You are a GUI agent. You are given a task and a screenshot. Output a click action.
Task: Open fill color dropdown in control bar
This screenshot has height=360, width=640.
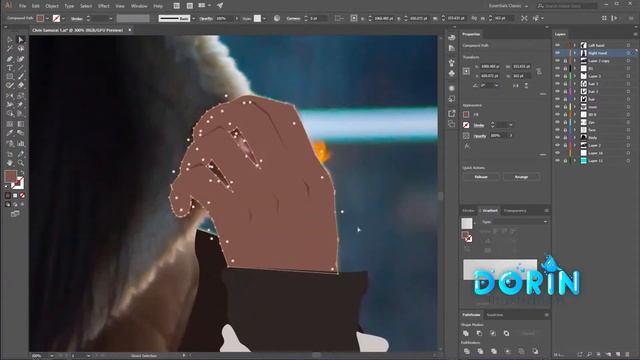click(x=47, y=18)
